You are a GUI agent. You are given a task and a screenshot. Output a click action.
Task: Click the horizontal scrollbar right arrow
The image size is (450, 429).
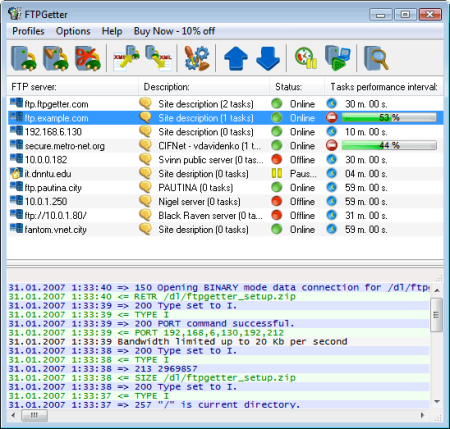(423, 415)
